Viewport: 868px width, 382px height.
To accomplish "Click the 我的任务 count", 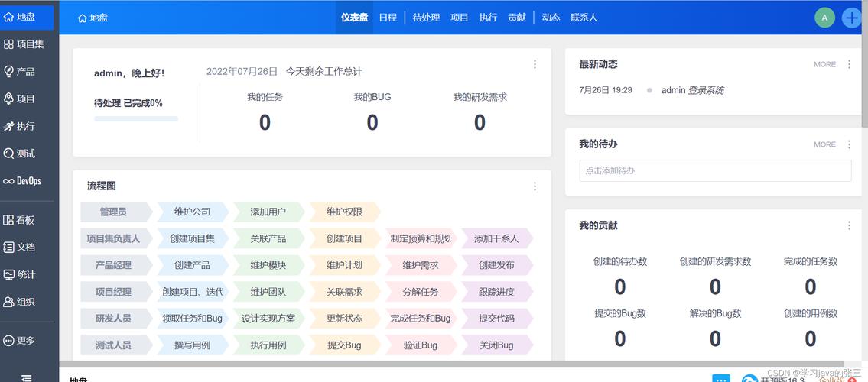I will pyautogui.click(x=265, y=122).
